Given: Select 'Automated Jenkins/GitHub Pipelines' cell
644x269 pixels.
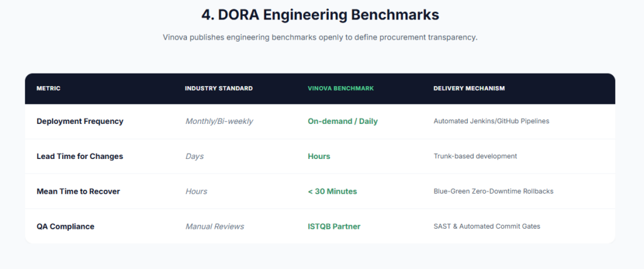Looking at the screenshot, I should tap(491, 121).
